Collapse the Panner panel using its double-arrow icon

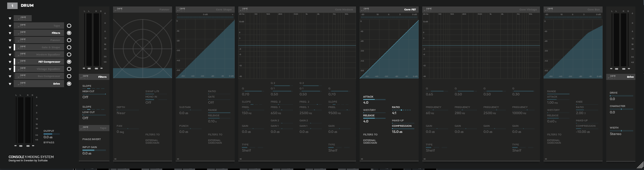(116, 159)
